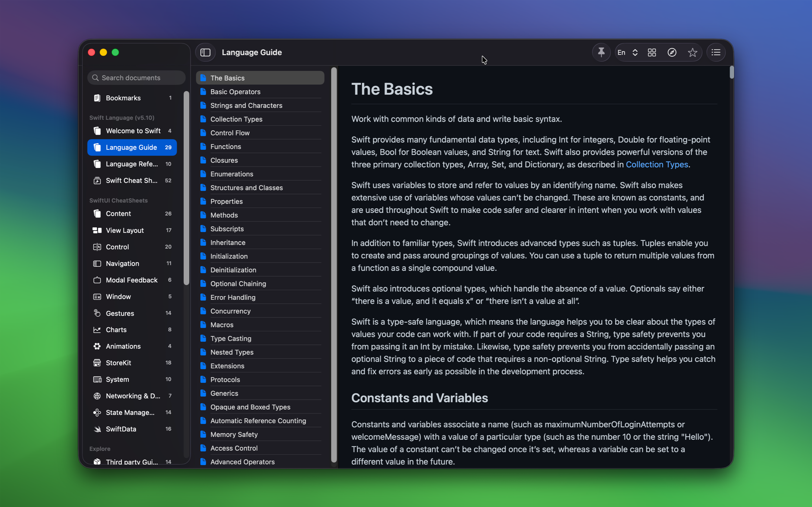Open the En language switcher

(627, 52)
